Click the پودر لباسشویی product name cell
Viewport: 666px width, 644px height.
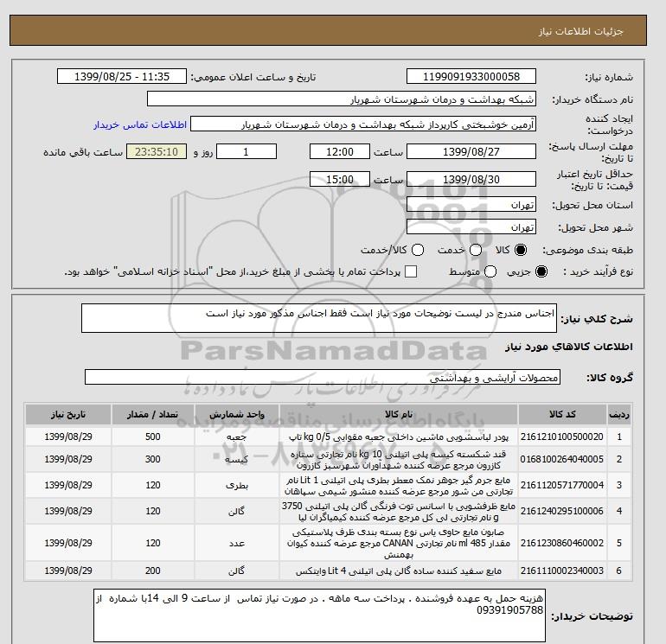(399, 437)
